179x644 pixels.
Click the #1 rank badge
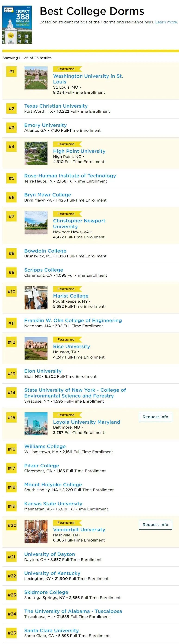click(12, 71)
